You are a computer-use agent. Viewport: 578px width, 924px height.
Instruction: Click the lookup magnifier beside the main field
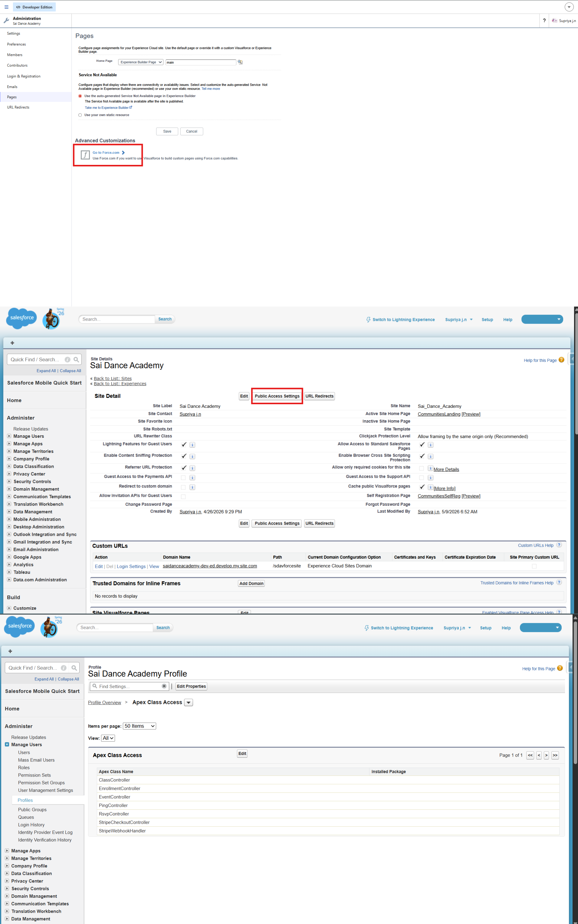point(240,62)
